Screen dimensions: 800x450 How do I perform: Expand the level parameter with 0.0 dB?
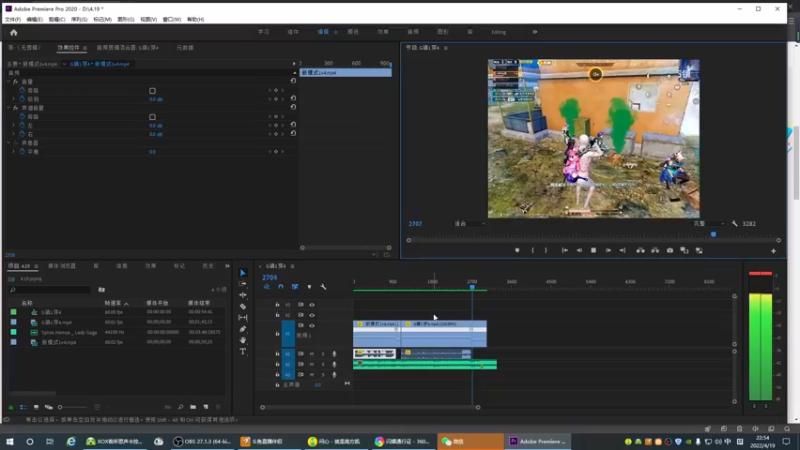point(14,99)
